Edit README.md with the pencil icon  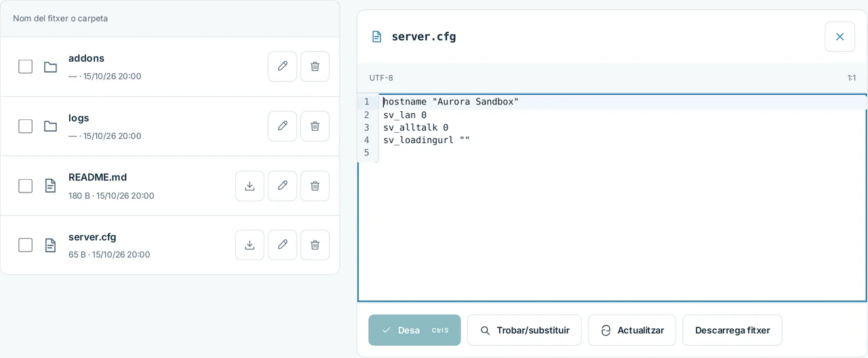[x=282, y=186]
